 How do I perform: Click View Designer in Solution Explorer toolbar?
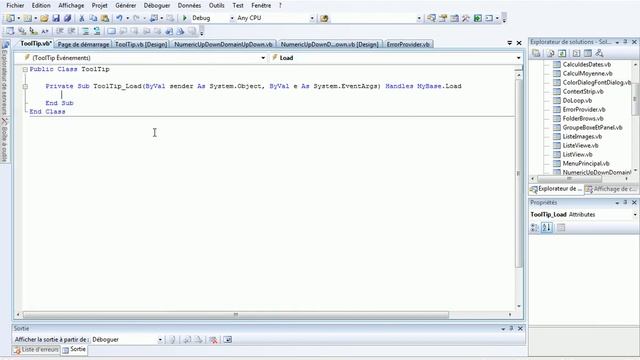[x=588, y=53]
